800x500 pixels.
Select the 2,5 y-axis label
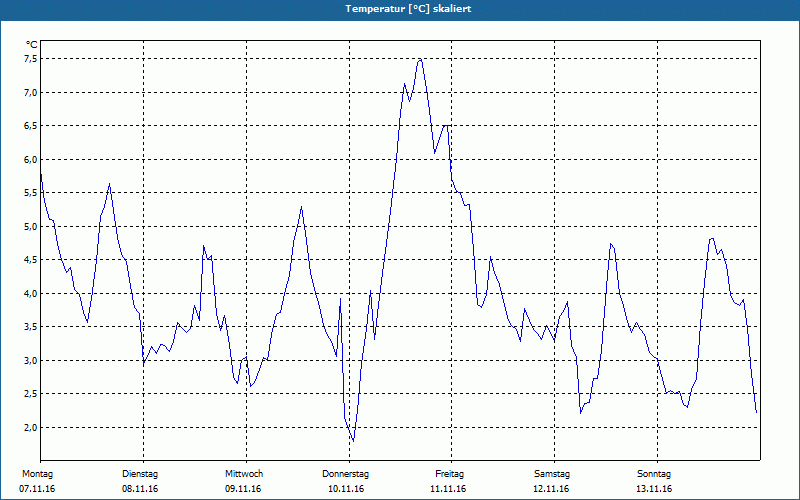[x=30, y=394]
